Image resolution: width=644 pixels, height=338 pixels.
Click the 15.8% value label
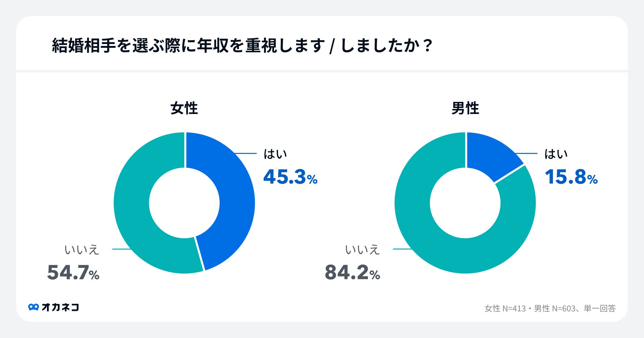coord(571,177)
